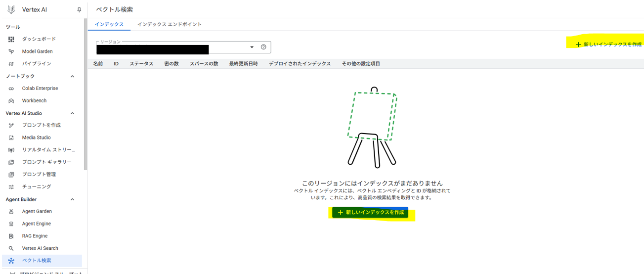Screen dimensions: 644x274
Task: Click top-right 新しいインデックスを作成 link
Action: (x=608, y=45)
